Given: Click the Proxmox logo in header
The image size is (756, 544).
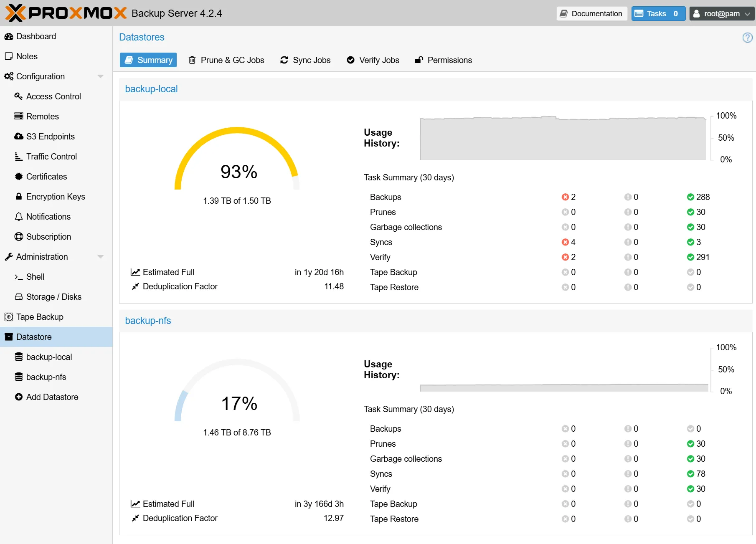Looking at the screenshot, I should [66, 13].
